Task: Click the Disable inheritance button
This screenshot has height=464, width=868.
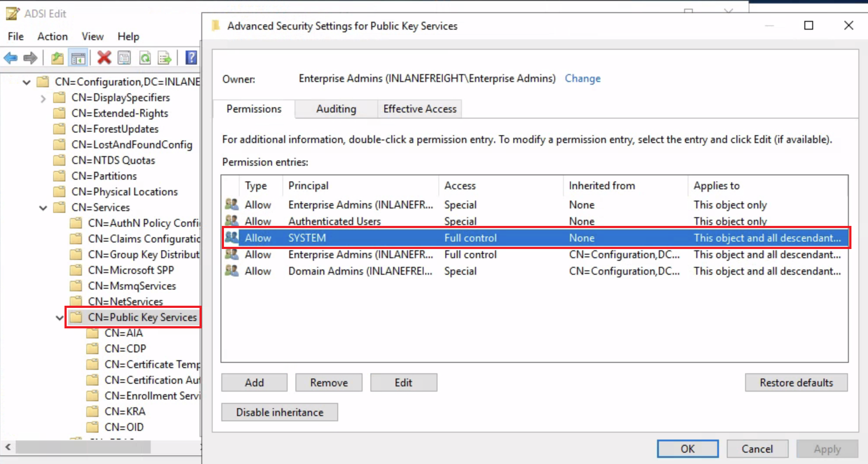Action: [x=279, y=412]
